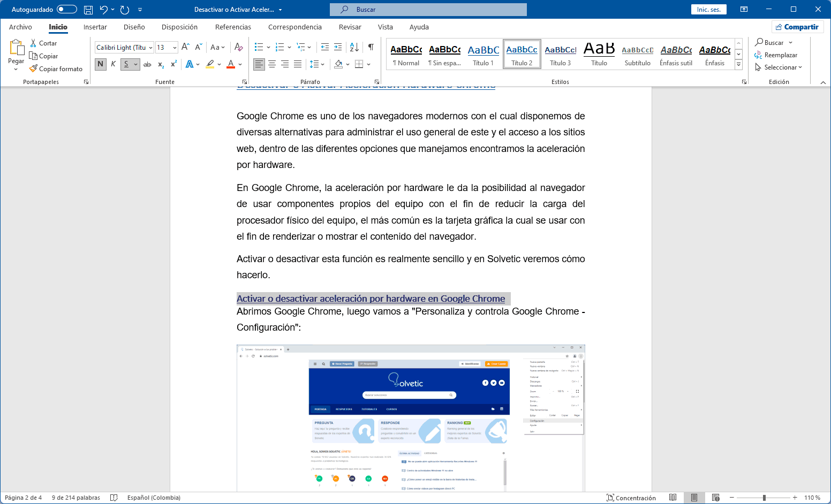Open ribbon display options
This screenshot has height=504, width=831.
744,10
